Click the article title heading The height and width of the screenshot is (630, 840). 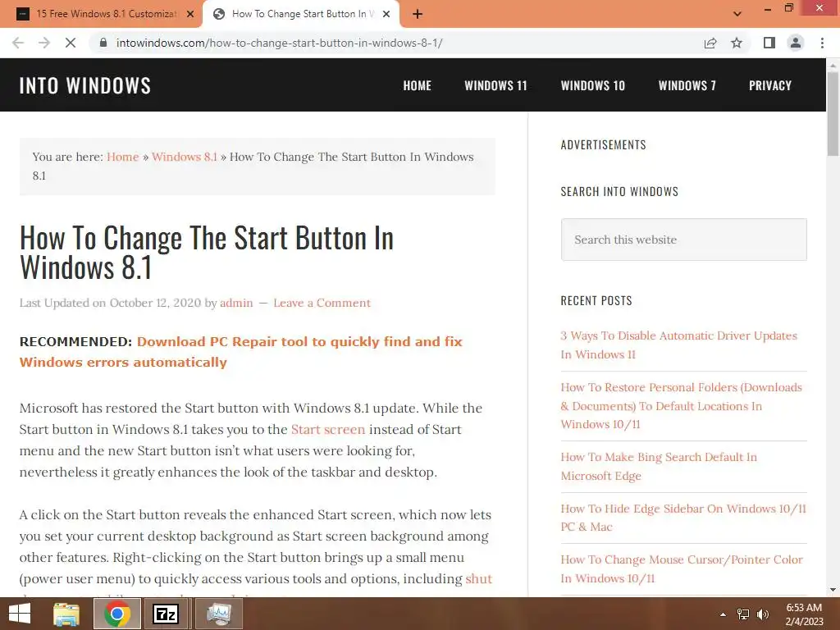tap(207, 253)
